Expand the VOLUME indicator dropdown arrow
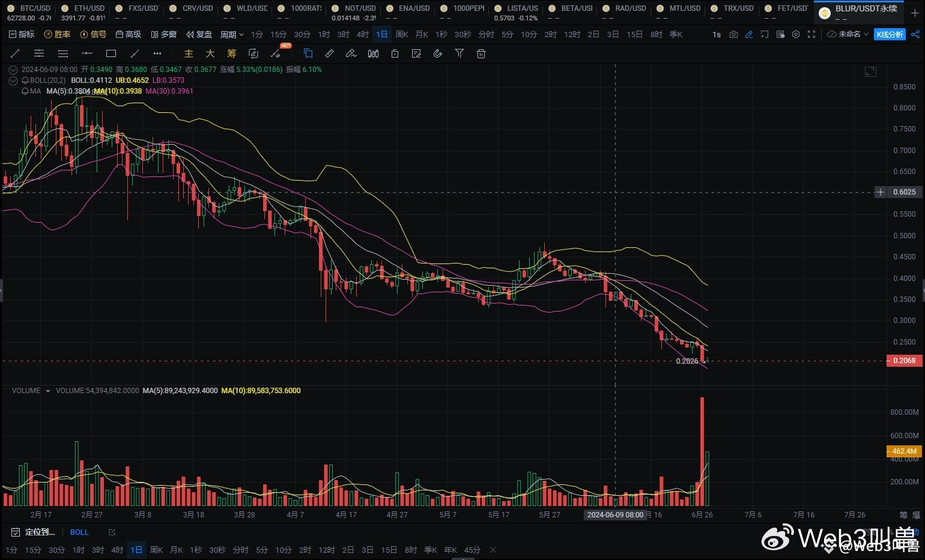 coord(48,391)
